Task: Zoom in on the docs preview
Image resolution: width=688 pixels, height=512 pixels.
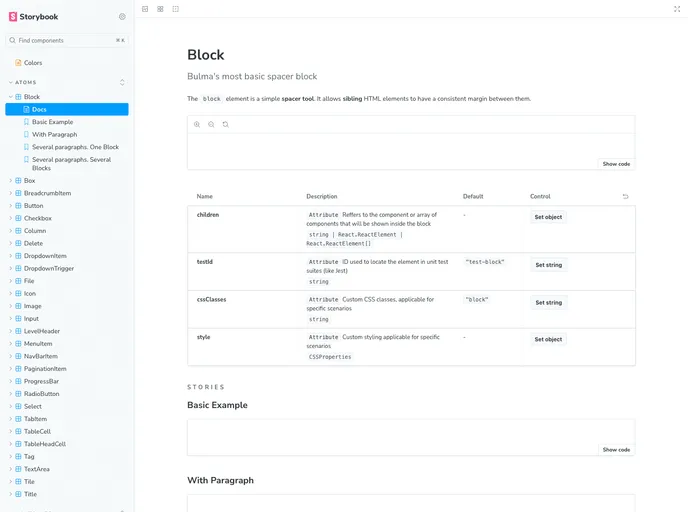Action: tap(197, 124)
